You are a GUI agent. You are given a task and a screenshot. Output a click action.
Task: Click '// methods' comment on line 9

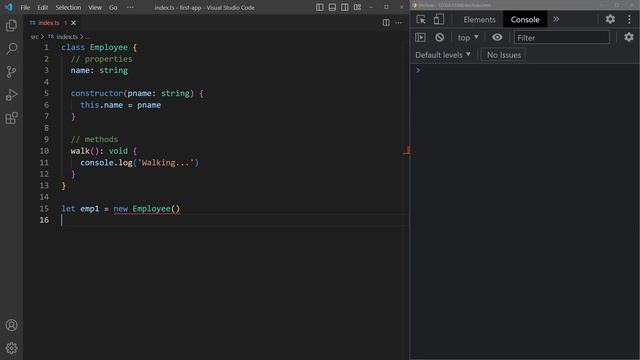click(94, 139)
